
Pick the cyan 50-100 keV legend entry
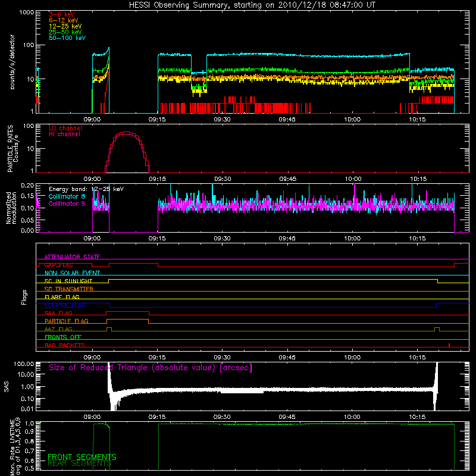click(x=67, y=38)
